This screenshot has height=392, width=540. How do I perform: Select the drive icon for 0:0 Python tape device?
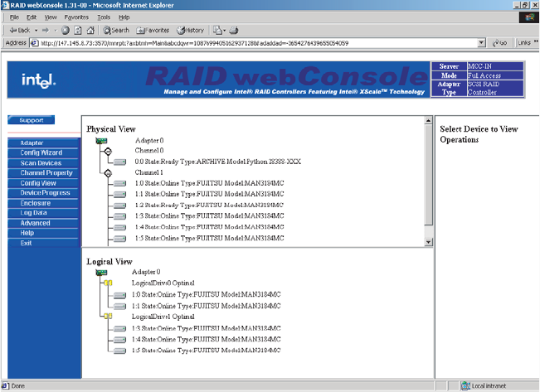[x=119, y=162]
